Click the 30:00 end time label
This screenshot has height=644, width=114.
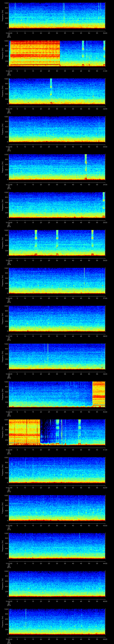(x=105, y=33)
